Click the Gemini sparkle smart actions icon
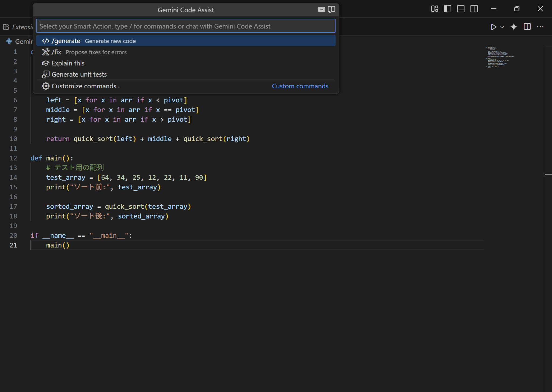The height and width of the screenshot is (392, 552). tap(514, 27)
